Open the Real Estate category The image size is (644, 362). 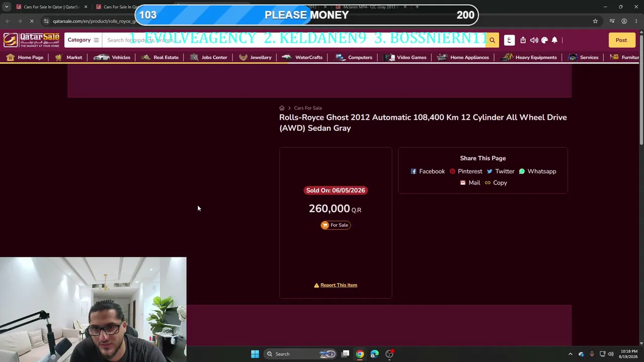[160, 57]
